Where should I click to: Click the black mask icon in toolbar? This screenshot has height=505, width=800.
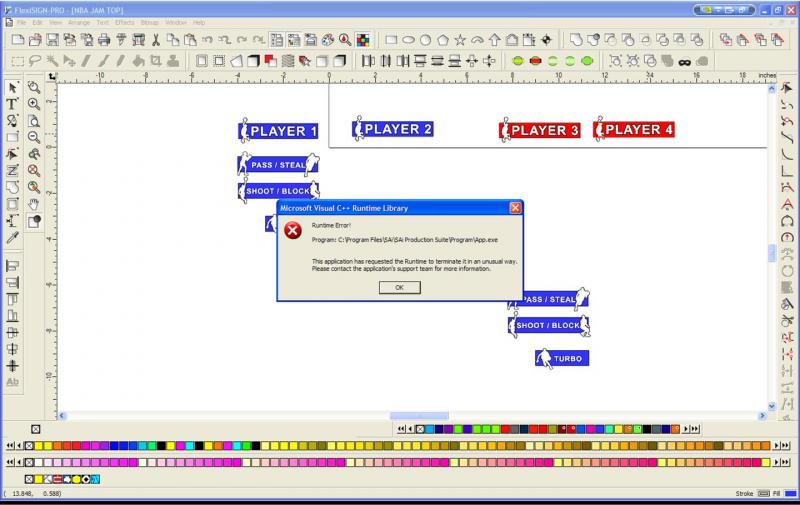pyautogui.click(x=685, y=62)
